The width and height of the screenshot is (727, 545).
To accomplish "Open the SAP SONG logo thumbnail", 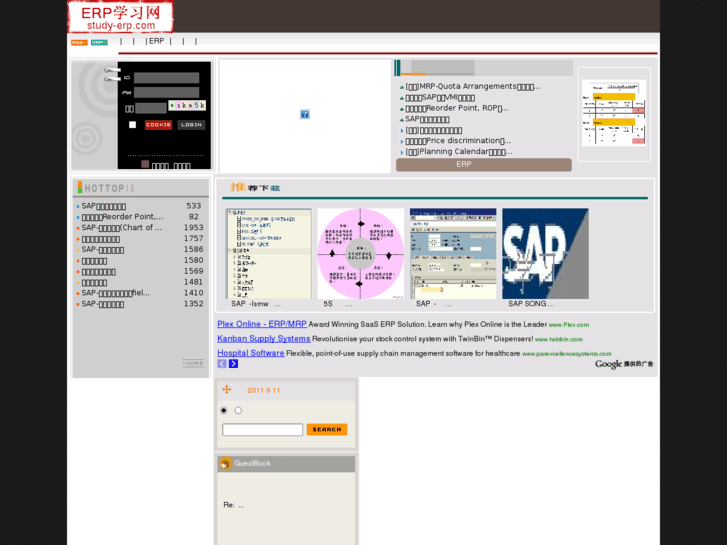I will 545,254.
